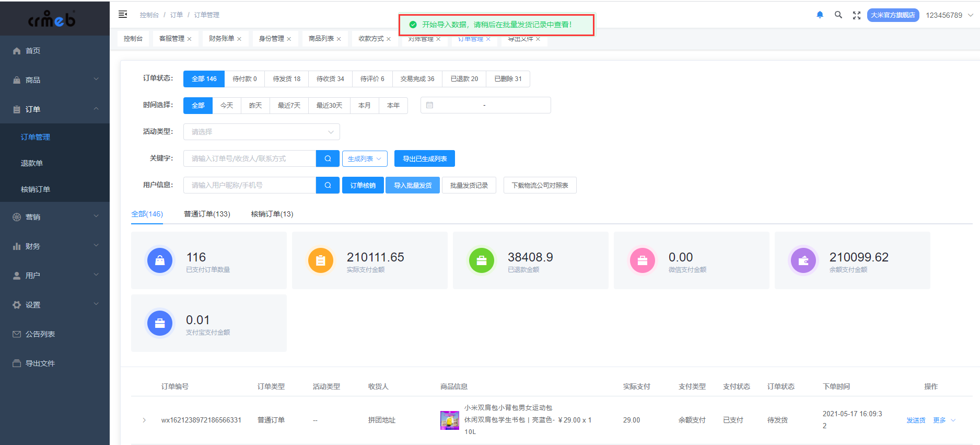
Task: Click calendar icon in date range picker
Action: pyautogui.click(x=429, y=105)
